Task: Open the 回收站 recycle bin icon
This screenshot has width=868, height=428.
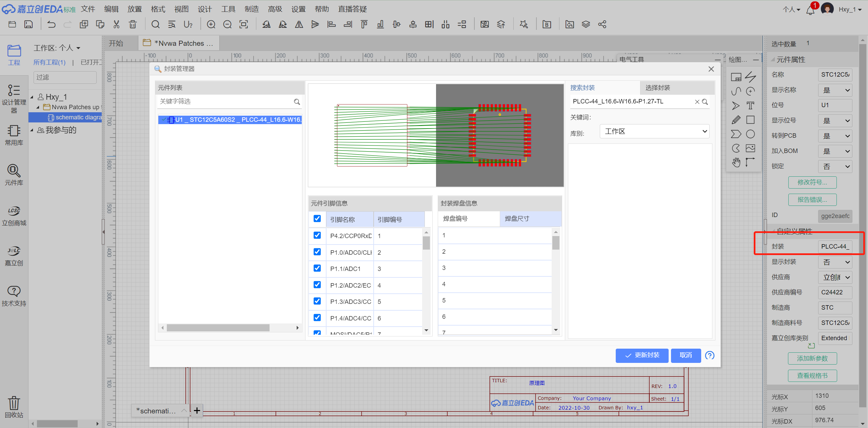Action: [14, 407]
